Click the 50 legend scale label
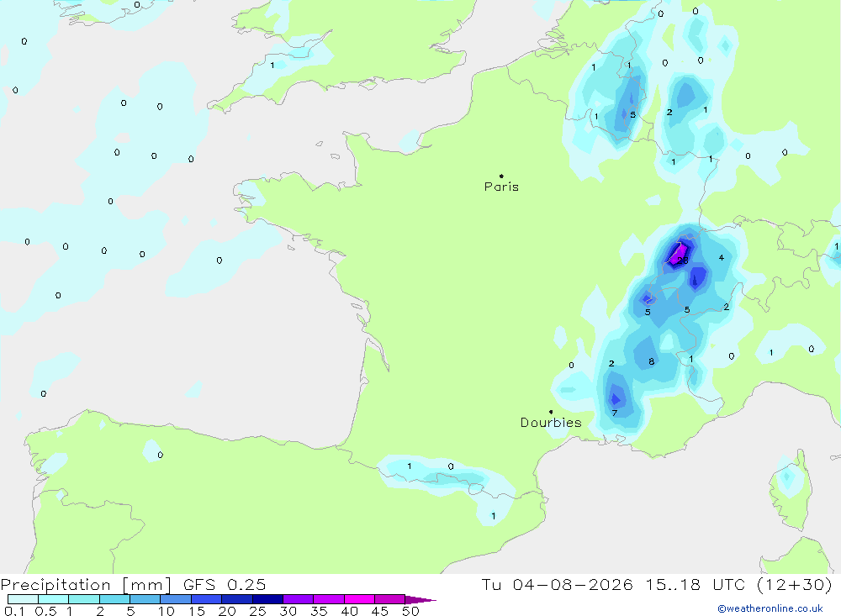841x616 pixels. (x=410, y=611)
